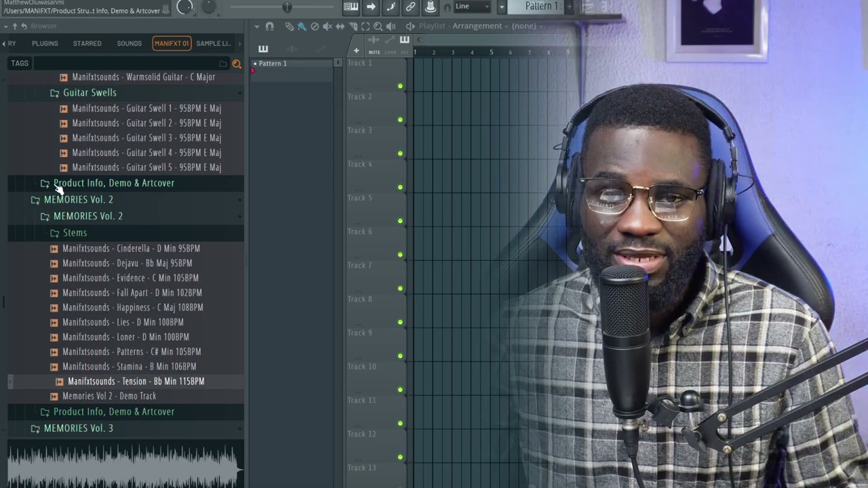
Task: Select the playlist Paint brush tool
Action: tap(302, 26)
